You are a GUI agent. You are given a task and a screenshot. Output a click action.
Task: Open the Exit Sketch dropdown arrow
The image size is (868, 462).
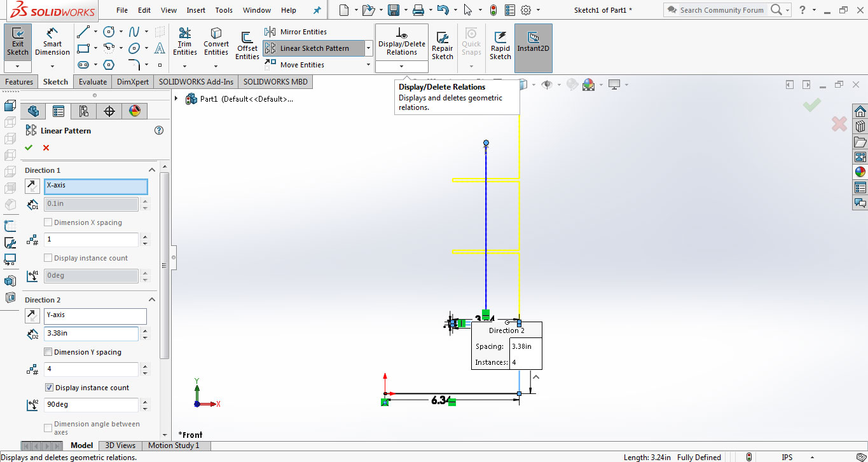point(18,67)
